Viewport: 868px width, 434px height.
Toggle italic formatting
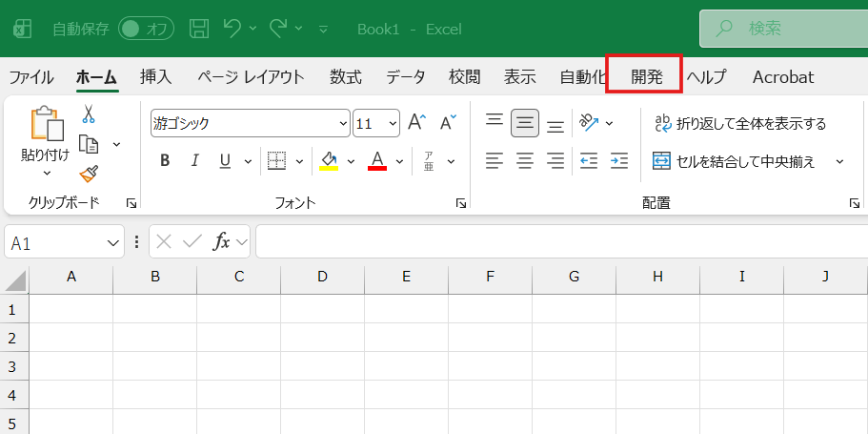click(194, 161)
